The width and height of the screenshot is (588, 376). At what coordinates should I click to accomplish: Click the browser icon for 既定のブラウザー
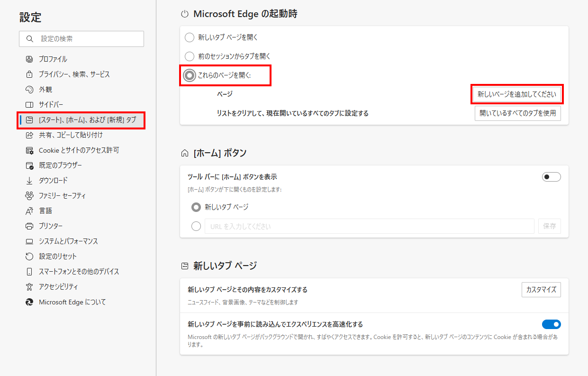point(29,165)
